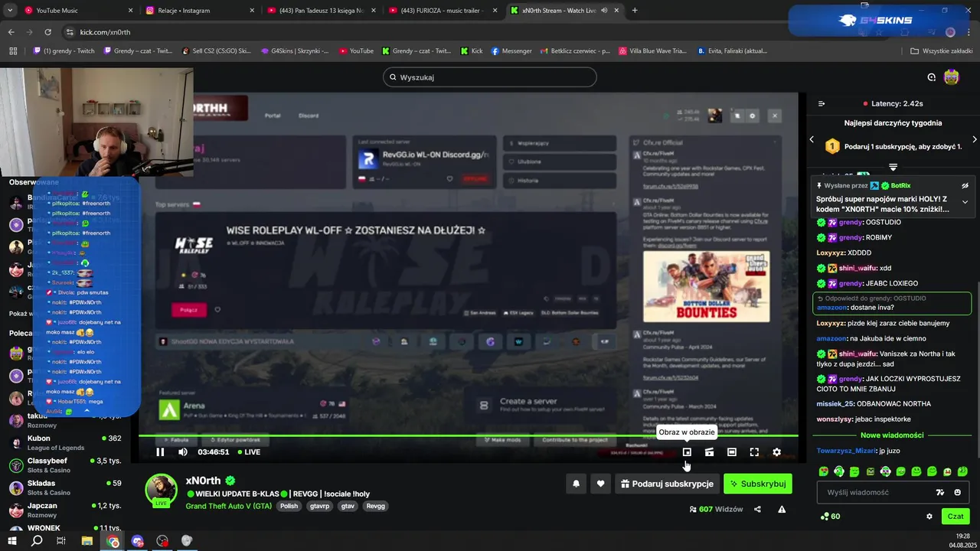Screen dimensions: 980x551
Task: Open xN0rth channel avatar
Action: (x=161, y=489)
